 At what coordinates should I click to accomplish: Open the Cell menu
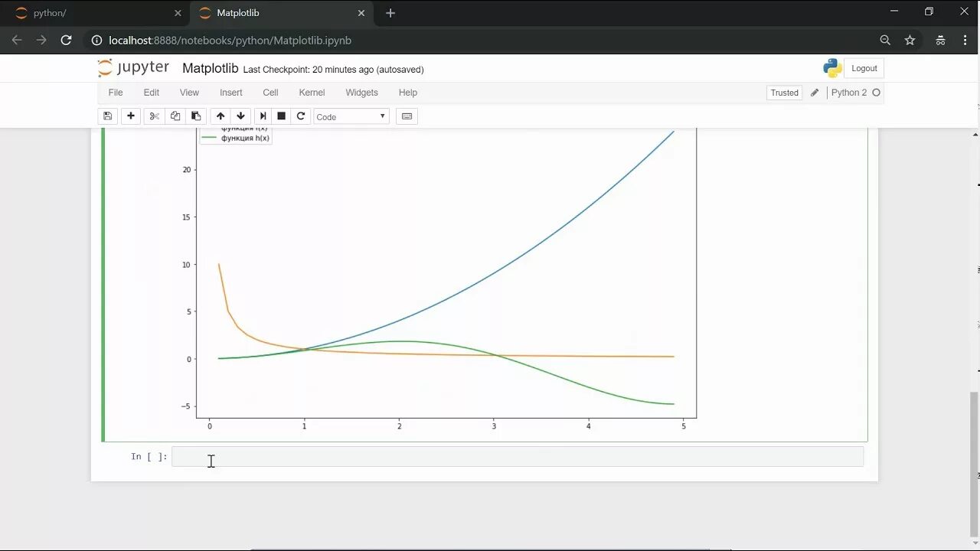click(270, 93)
